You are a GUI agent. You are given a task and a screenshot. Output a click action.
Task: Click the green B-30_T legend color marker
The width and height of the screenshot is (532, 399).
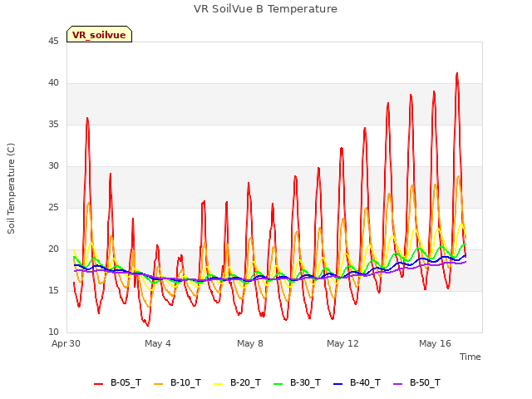pos(278,384)
